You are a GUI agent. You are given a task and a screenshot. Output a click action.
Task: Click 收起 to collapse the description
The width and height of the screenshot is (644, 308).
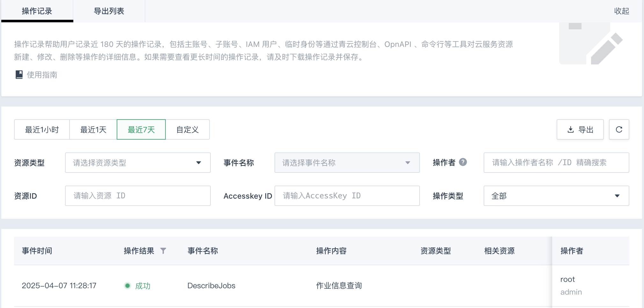[x=621, y=11]
